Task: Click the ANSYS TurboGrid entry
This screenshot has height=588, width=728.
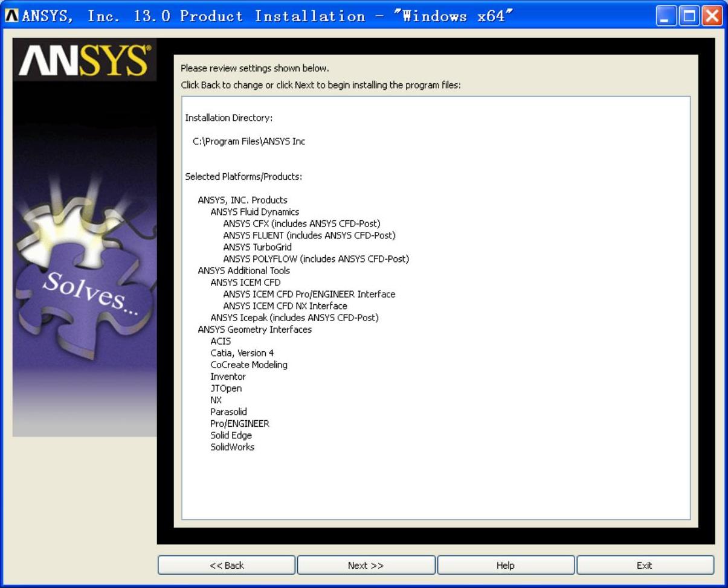Action: coord(257,247)
